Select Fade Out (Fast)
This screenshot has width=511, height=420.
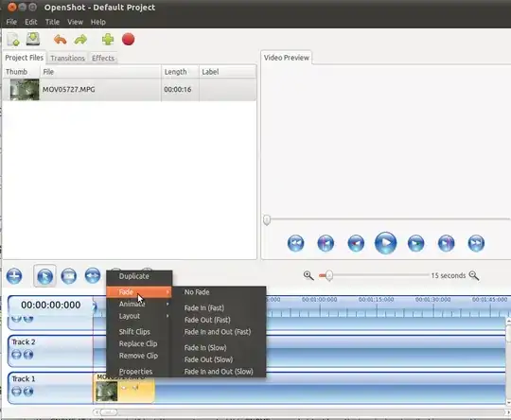click(x=219, y=320)
